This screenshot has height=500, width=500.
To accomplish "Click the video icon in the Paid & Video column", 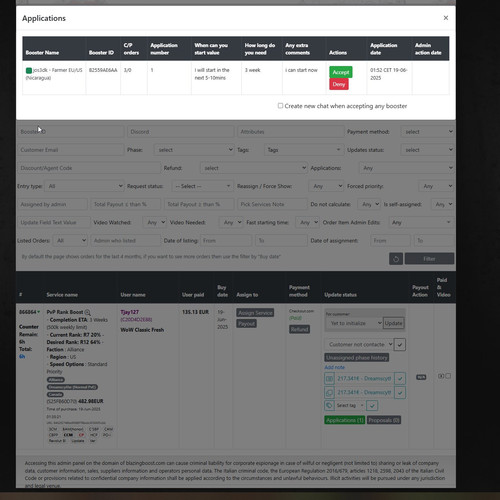I will (441, 376).
